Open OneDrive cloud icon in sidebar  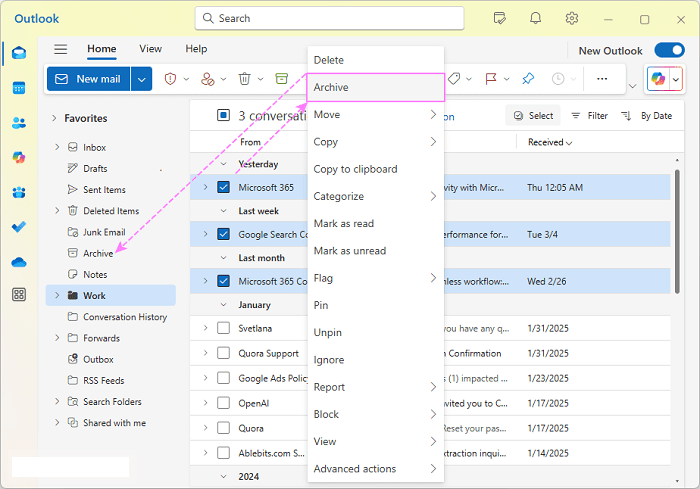point(19,262)
